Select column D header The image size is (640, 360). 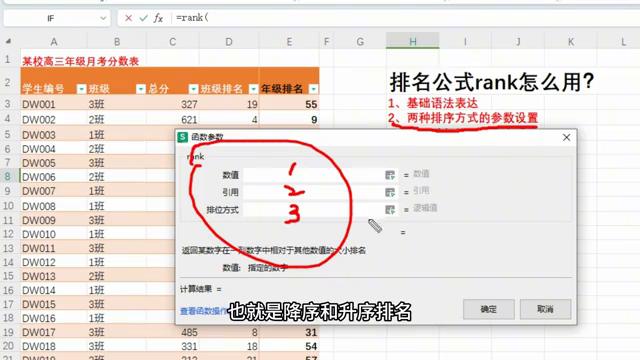pyautogui.click(x=229, y=42)
